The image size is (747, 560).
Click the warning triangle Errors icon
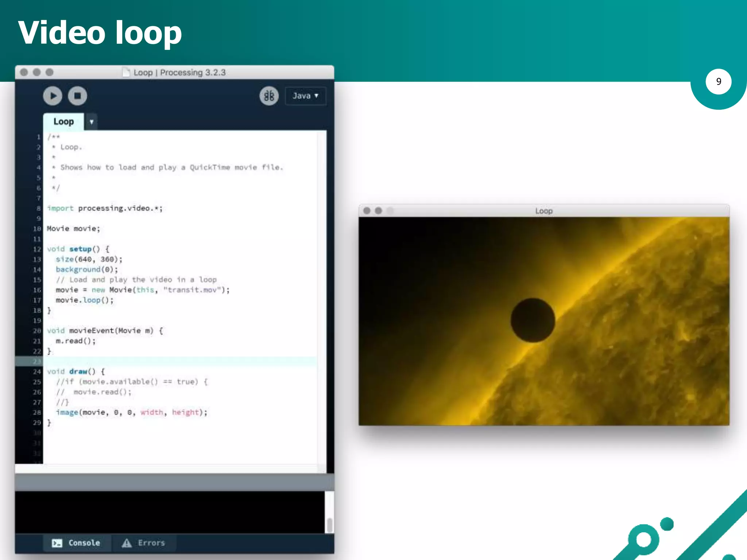pyautogui.click(x=127, y=543)
